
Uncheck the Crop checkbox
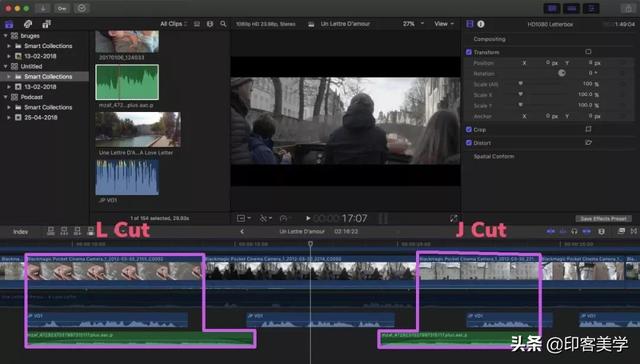pos(469,129)
